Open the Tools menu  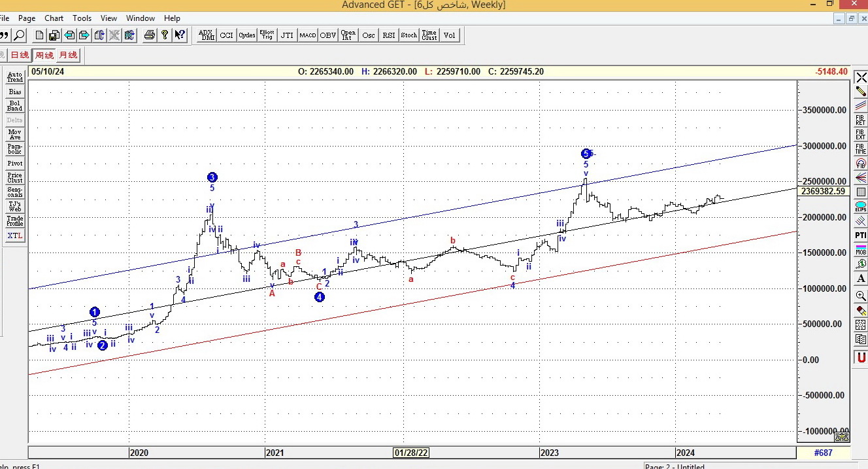(x=82, y=18)
